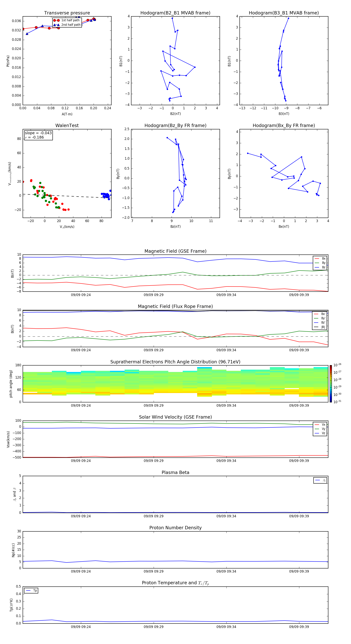Click the 'A(T·m)' x-axis label
The height and width of the screenshot is (644, 351).
click(67, 114)
